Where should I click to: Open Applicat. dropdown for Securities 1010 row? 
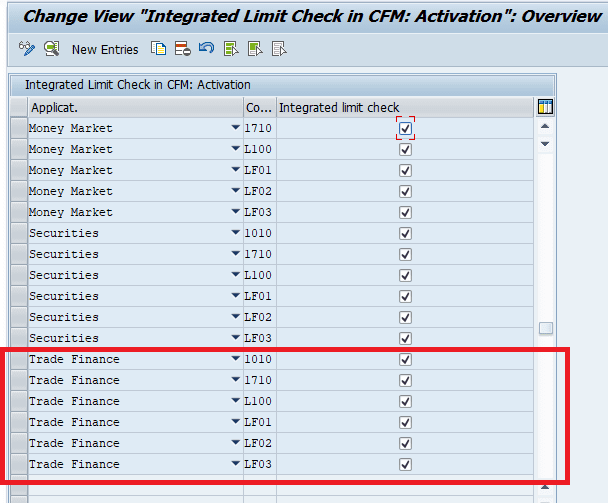tap(235, 233)
